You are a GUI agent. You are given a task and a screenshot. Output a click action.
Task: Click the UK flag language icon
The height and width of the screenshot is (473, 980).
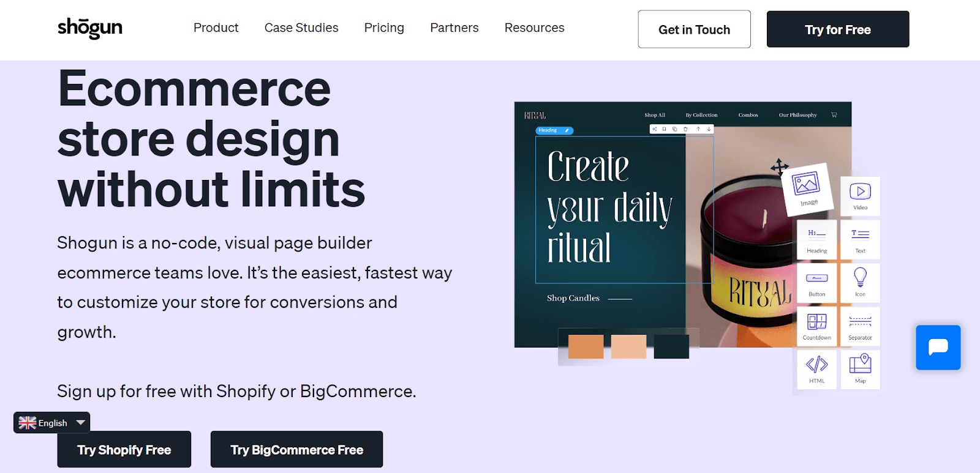pyautogui.click(x=27, y=423)
